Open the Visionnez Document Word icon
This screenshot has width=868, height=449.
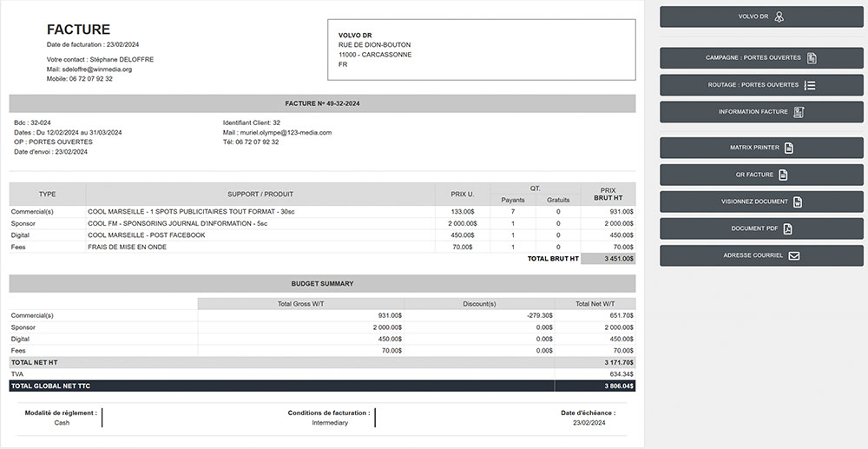point(798,201)
